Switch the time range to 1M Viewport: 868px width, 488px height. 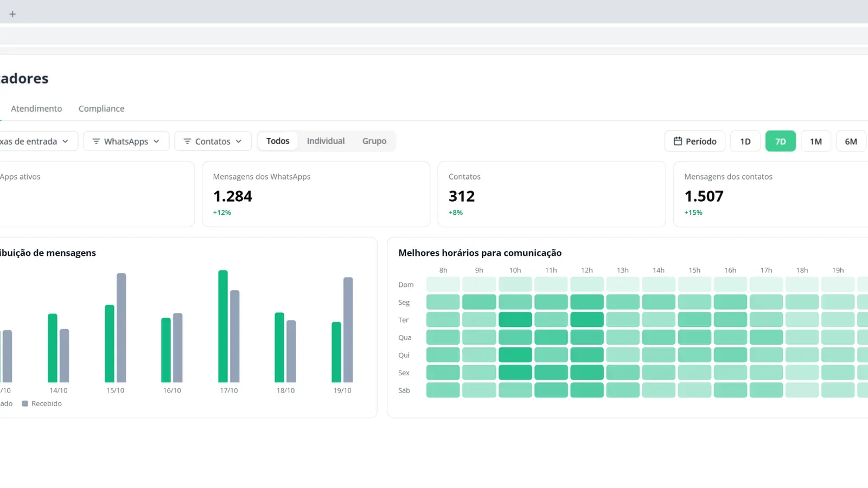click(x=816, y=142)
